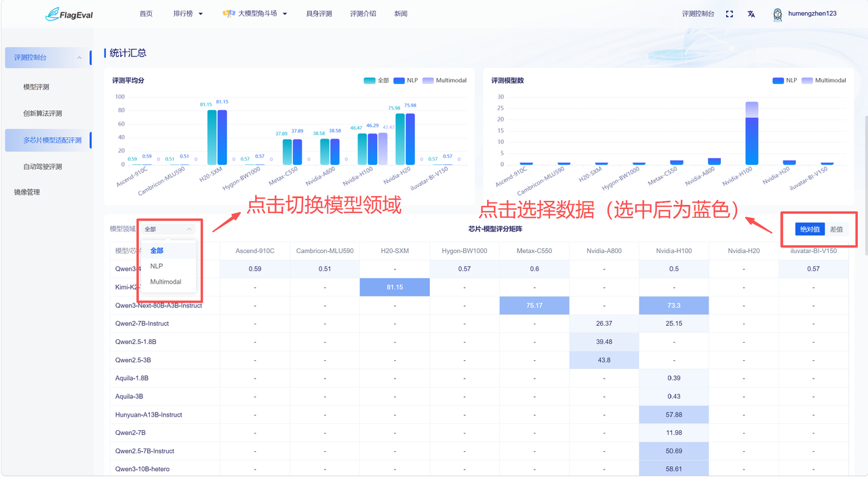Click the H20-SXM column header
The image size is (868, 477).
tap(395, 251)
